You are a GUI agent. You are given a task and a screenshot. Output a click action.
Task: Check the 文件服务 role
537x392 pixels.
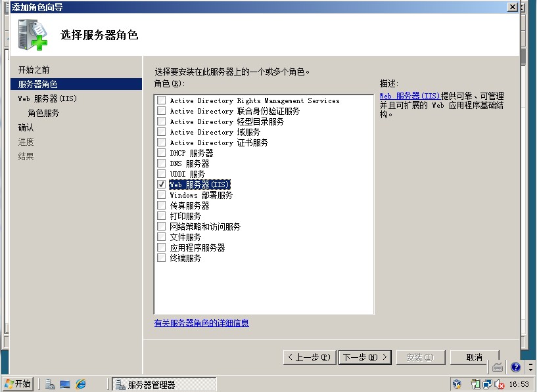click(161, 236)
